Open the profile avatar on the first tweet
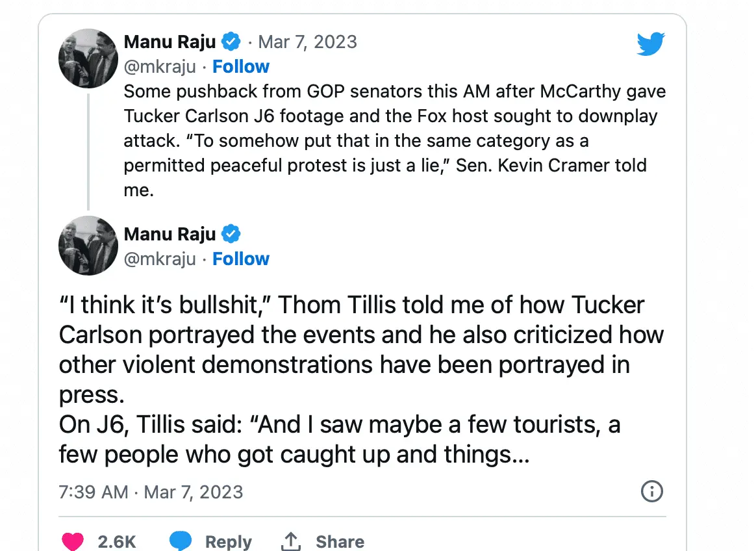Screen dimensions: 756x551 (x=88, y=58)
